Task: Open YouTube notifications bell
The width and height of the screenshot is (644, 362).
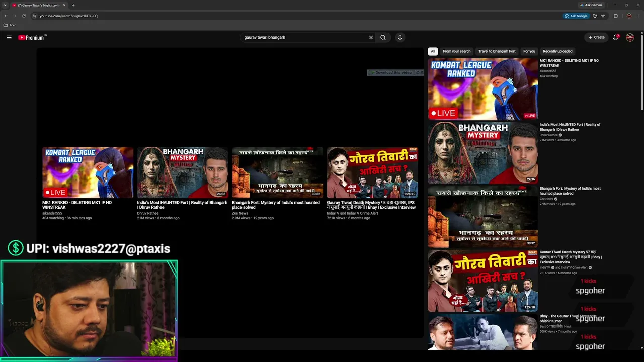Action: [616, 37]
